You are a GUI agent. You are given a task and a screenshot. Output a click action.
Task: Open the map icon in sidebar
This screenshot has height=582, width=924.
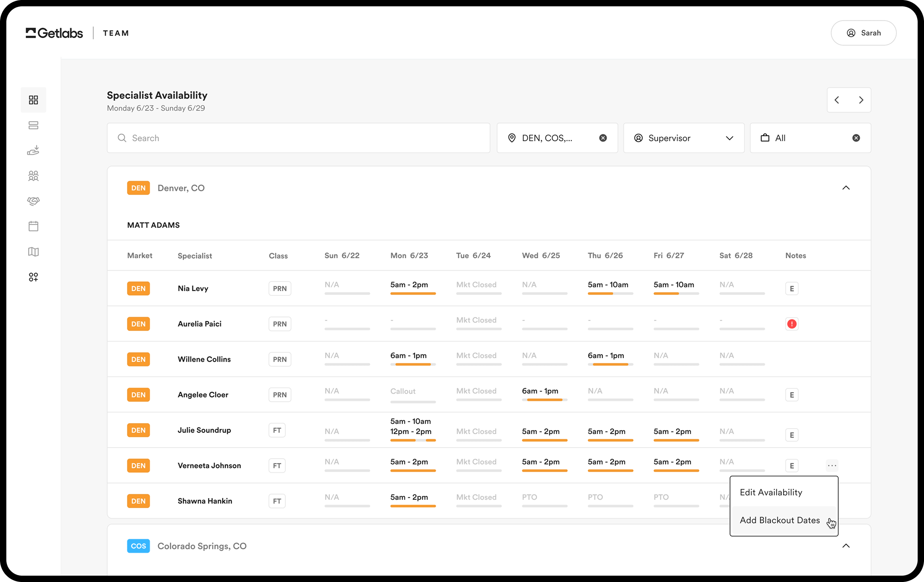(x=33, y=252)
